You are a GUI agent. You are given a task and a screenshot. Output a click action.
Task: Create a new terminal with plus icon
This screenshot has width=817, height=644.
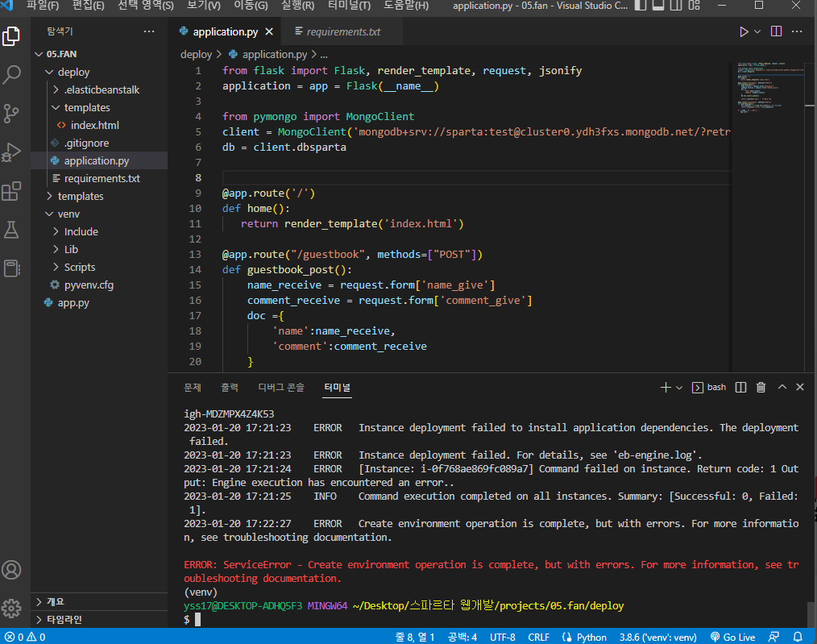click(666, 387)
